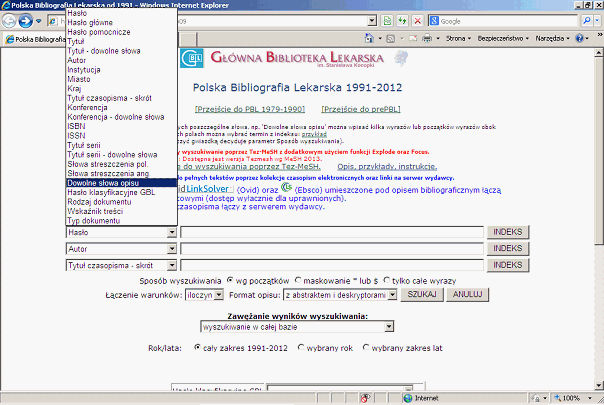The image size is (604, 405).
Task: Click the text field beside Hasło dropdown
Action: (x=332, y=232)
